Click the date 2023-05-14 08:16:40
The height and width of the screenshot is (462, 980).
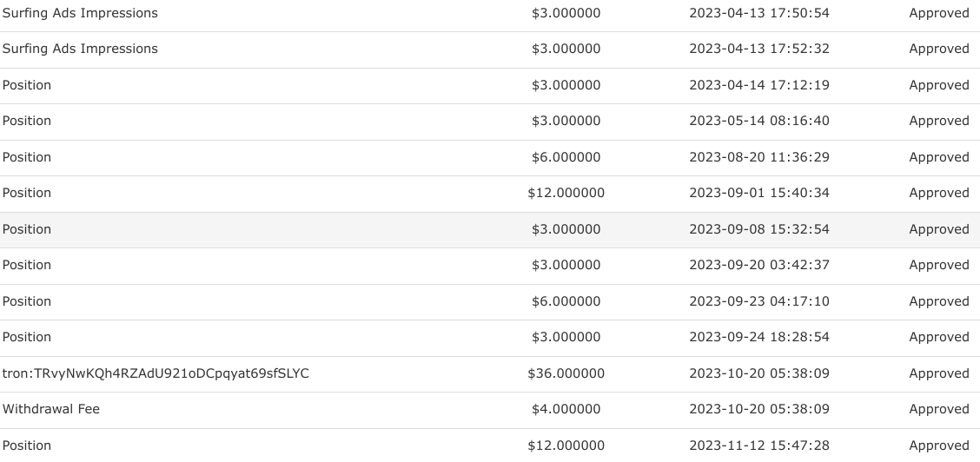(758, 121)
